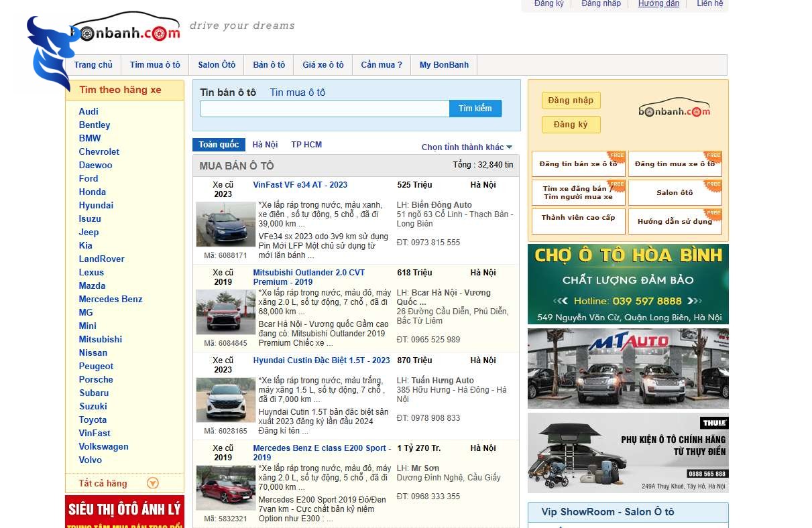Open Hướng dẫn sử dụng panel button
The height and width of the screenshot is (528, 812).
(x=675, y=221)
